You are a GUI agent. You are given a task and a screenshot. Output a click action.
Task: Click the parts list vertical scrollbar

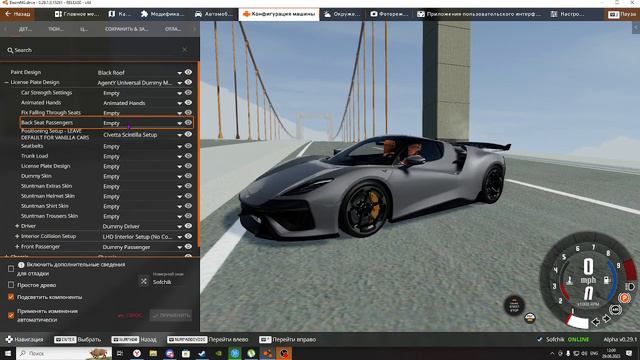(198, 154)
